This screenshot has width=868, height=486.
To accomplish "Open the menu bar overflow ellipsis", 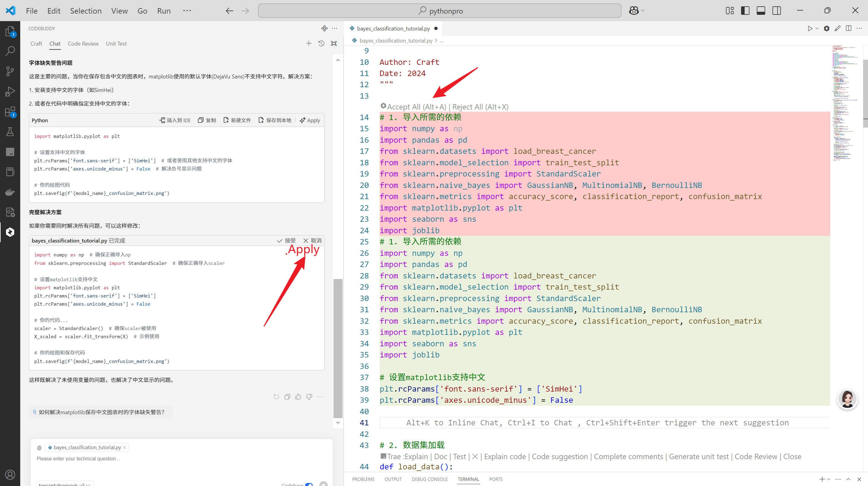I will (x=187, y=11).
